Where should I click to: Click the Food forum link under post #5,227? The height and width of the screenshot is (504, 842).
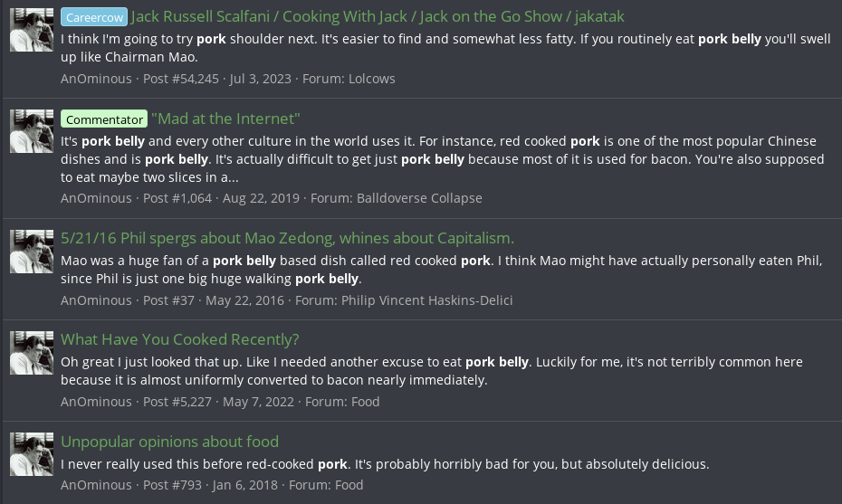365,402
